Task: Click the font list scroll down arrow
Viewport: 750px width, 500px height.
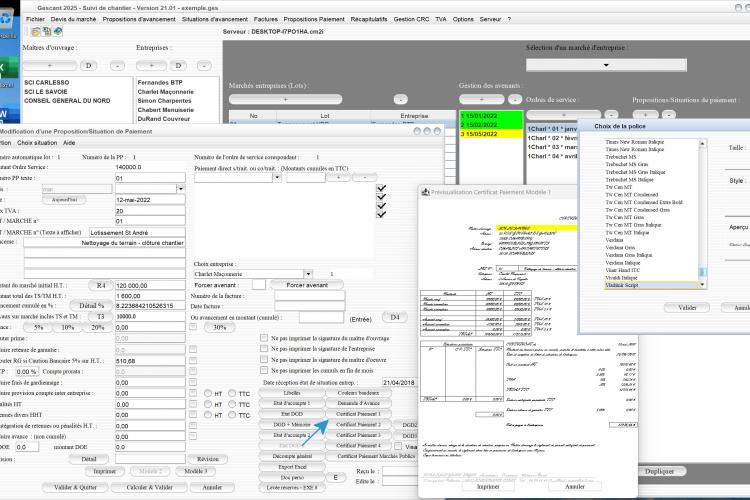Action: [702, 285]
